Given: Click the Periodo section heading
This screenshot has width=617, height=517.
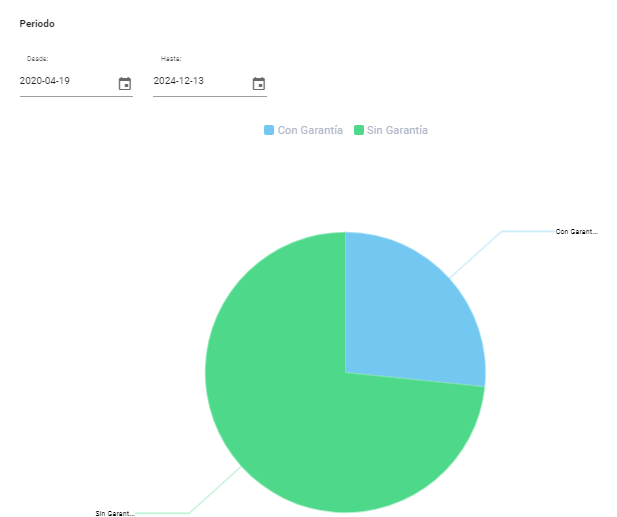Looking at the screenshot, I should point(37,23).
